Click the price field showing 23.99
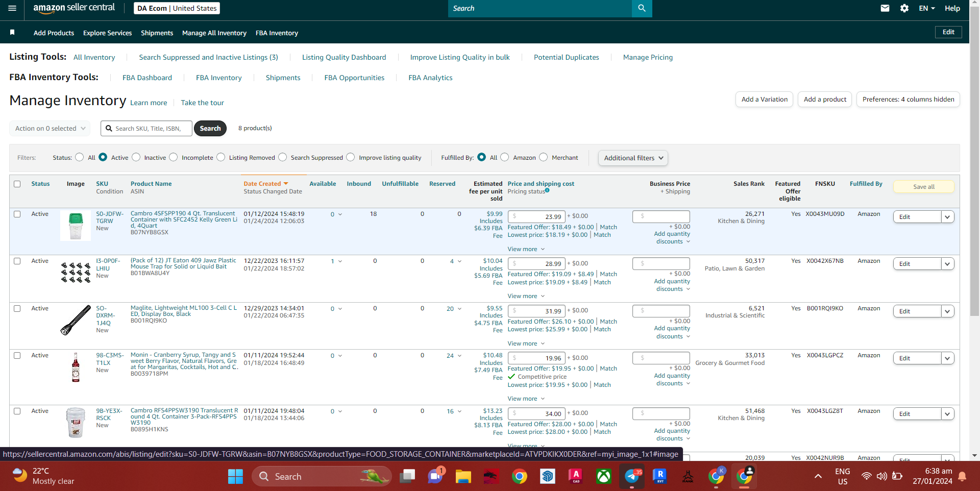This screenshot has width=980, height=491. point(536,216)
